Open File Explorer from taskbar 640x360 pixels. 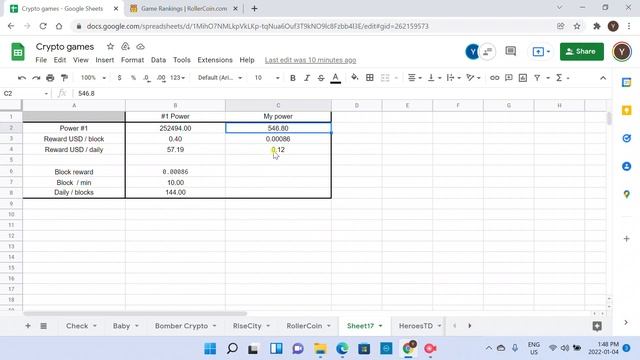point(320,349)
